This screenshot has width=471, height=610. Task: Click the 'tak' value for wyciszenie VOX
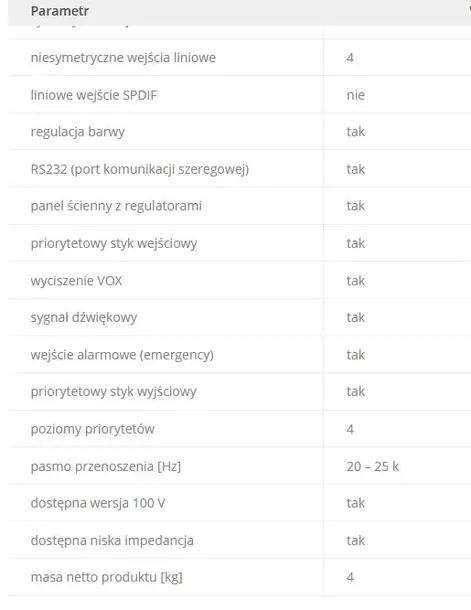point(355,280)
